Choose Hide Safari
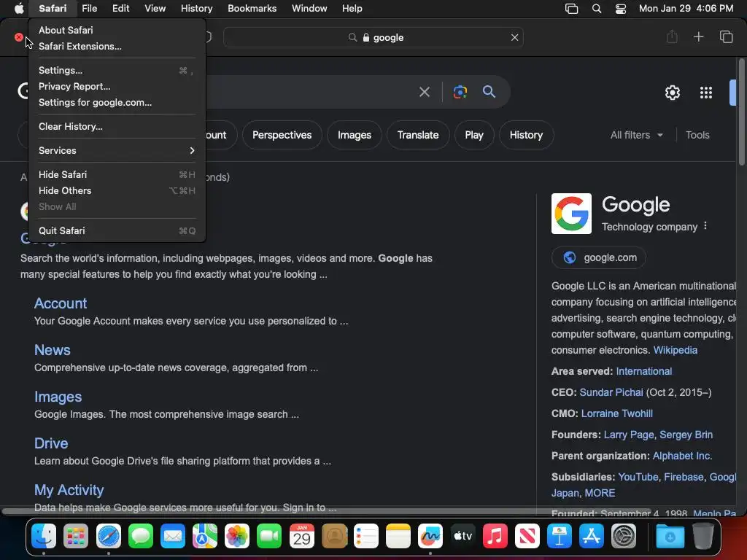 pos(117,174)
